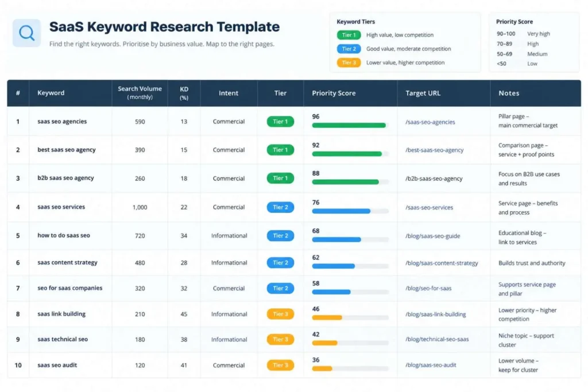Click the 'SaaS Keyword Research Template' title
The image size is (588, 392).
click(164, 27)
